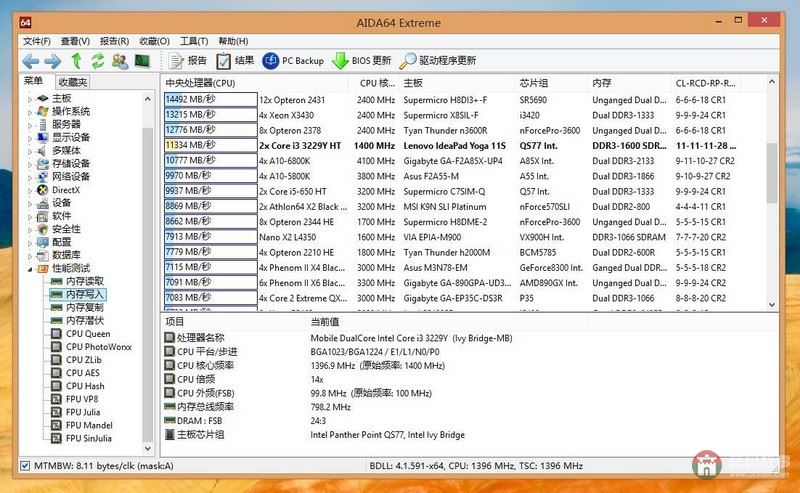
Task: Toggle the MTMBW status bar checkbox
Action: 25,465
